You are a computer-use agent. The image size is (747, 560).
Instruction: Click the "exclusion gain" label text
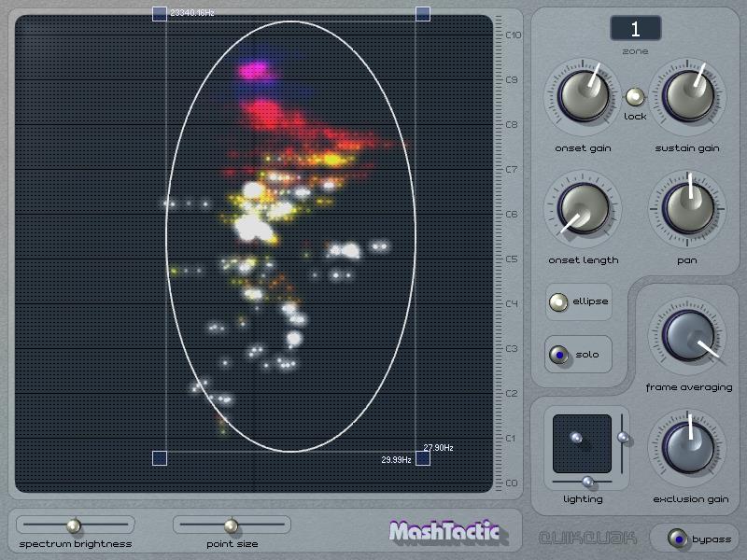(x=691, y=499)
